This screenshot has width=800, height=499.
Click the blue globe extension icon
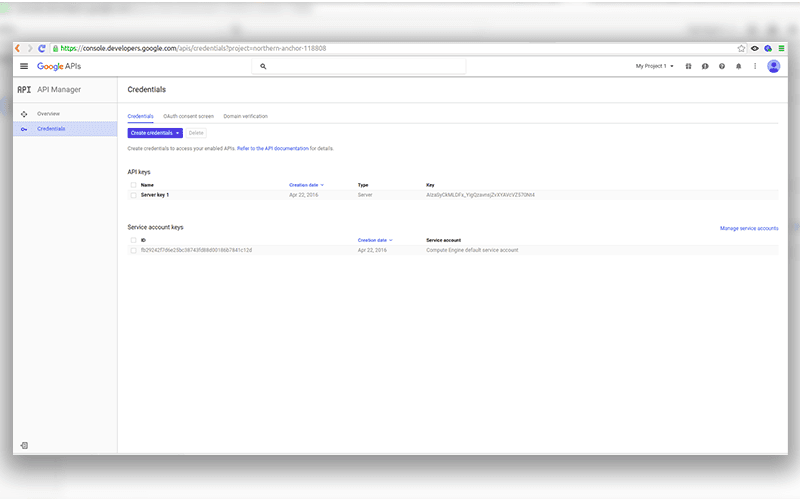(768, 48)
